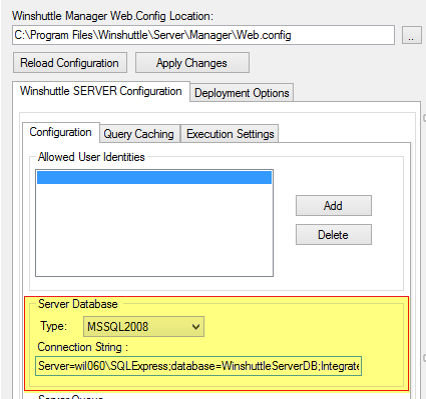This screenshot has height=399, width=426.
Task: Switch to Deployment Options tab
Action: tap(242, 93)
